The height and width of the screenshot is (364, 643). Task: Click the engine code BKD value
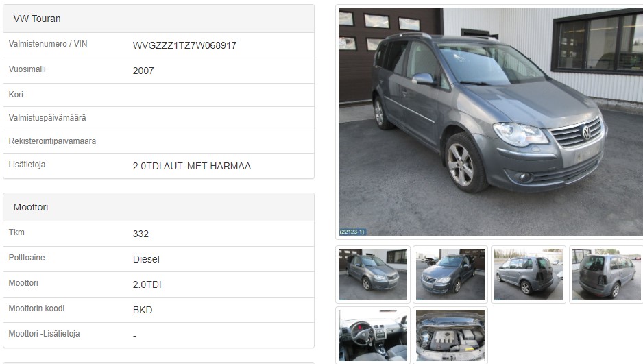[x=143, y=311]
